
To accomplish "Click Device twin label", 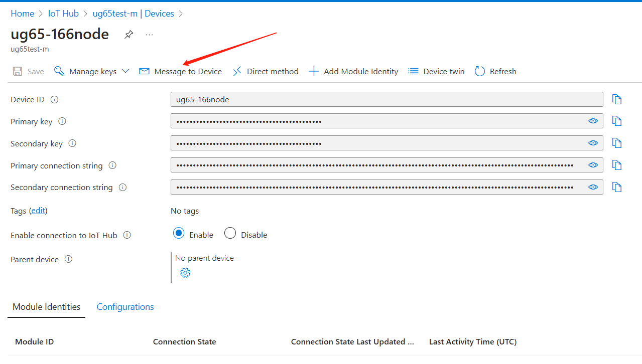I will 444,71.
